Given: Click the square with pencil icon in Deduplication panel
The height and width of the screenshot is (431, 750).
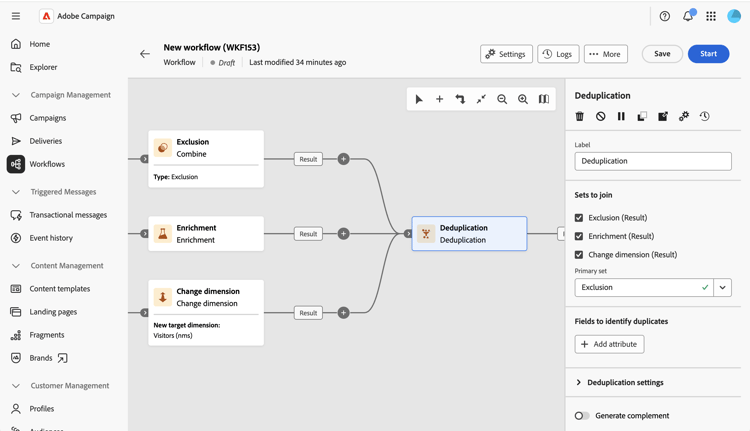Looking at the screenshot, I should 663,116.
